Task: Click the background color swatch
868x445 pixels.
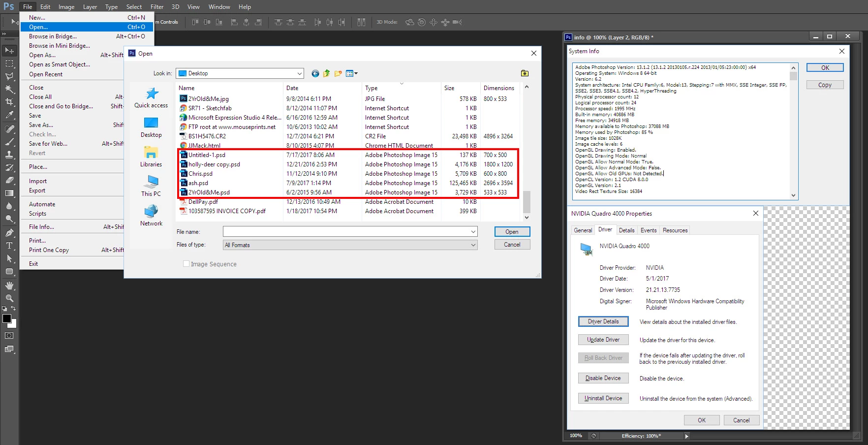Action: 14,325
